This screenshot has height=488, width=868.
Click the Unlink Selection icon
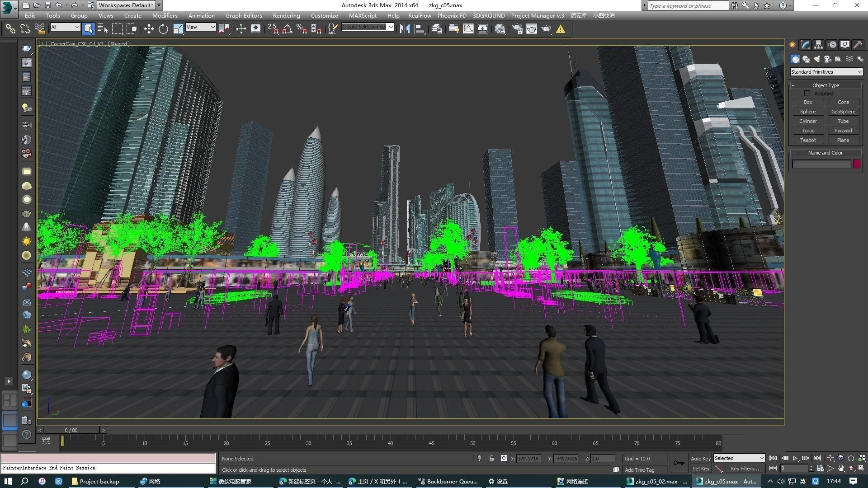pyautogui.click(x=25, y=29)
